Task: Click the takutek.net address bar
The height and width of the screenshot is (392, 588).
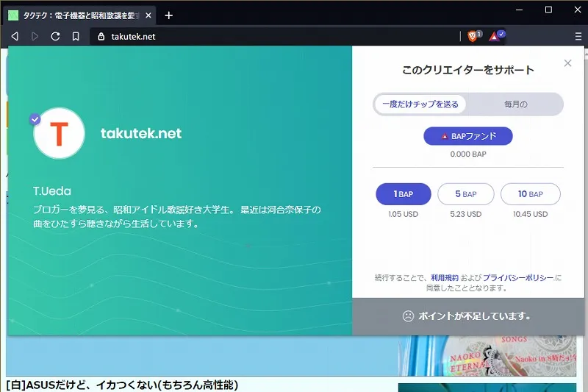Action: point(273,36)
